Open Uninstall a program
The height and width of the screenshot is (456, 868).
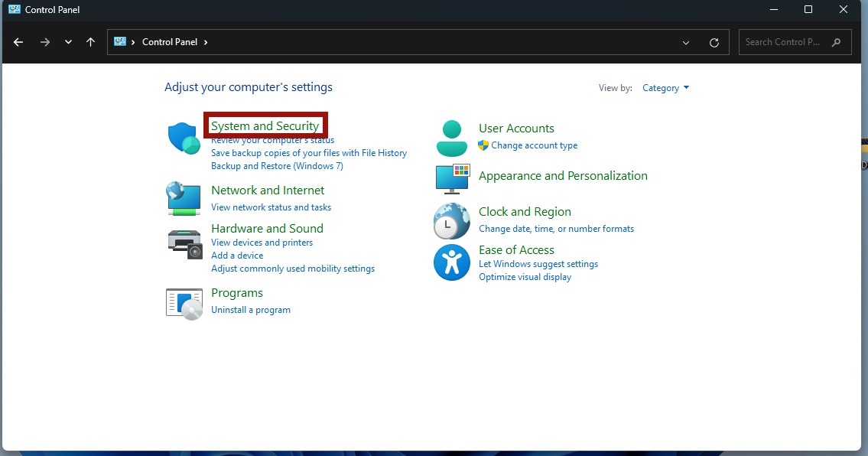tap(250, 309)
